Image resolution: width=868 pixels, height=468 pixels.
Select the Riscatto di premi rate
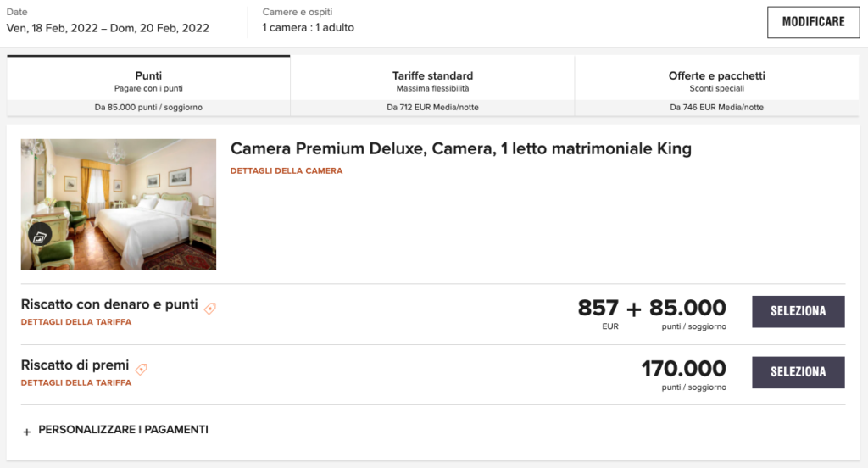[x=798, y=372]
